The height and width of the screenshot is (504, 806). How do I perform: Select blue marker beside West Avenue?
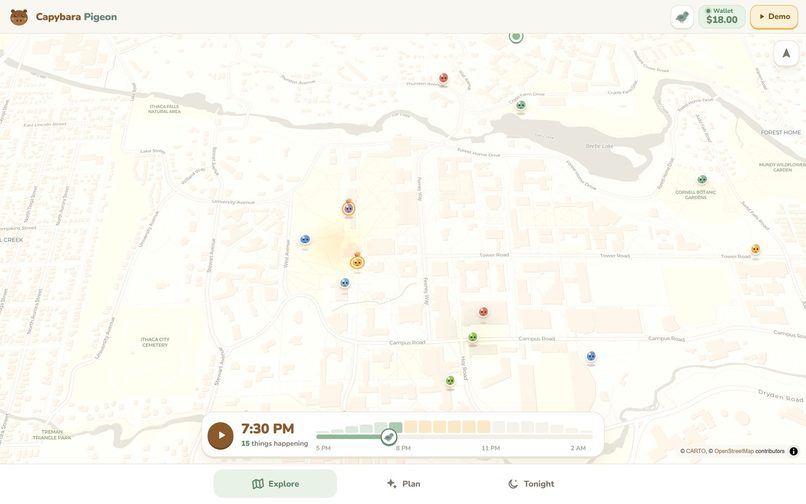click(305, 239)
